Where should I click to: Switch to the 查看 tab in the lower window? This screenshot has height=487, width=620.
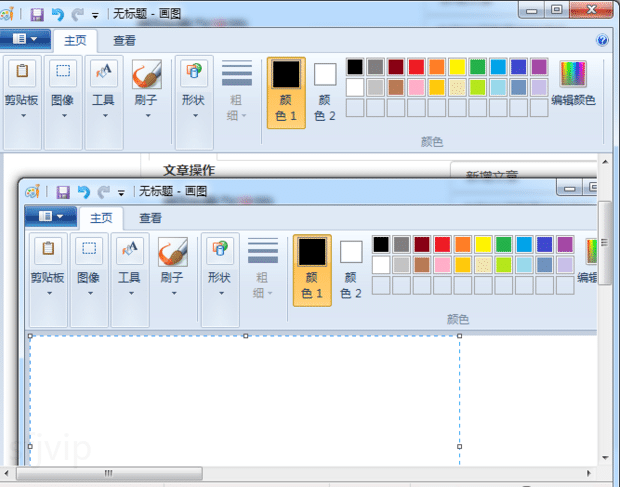[x=150, y=218]
